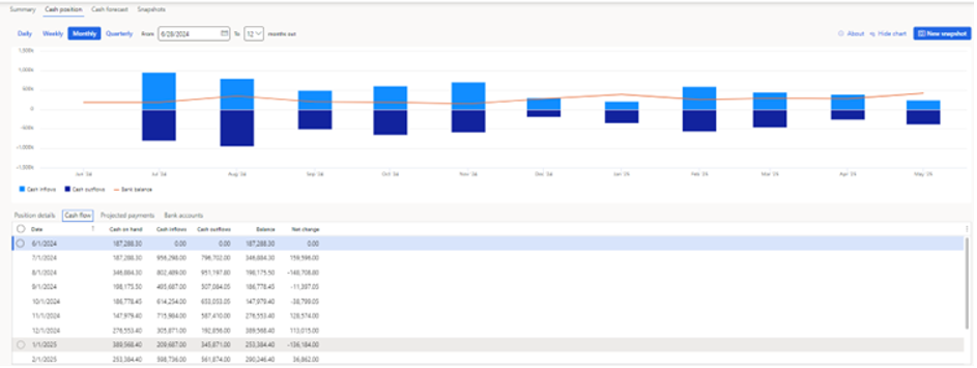The width and height of the screenshot is (977, 368).
Task: Open grid options menu at table's right edge
Action: pyautogui.click(x=967, y=229)
